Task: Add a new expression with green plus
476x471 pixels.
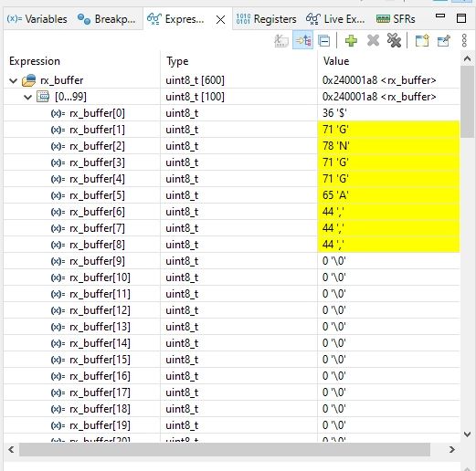Action: (351, 40)
